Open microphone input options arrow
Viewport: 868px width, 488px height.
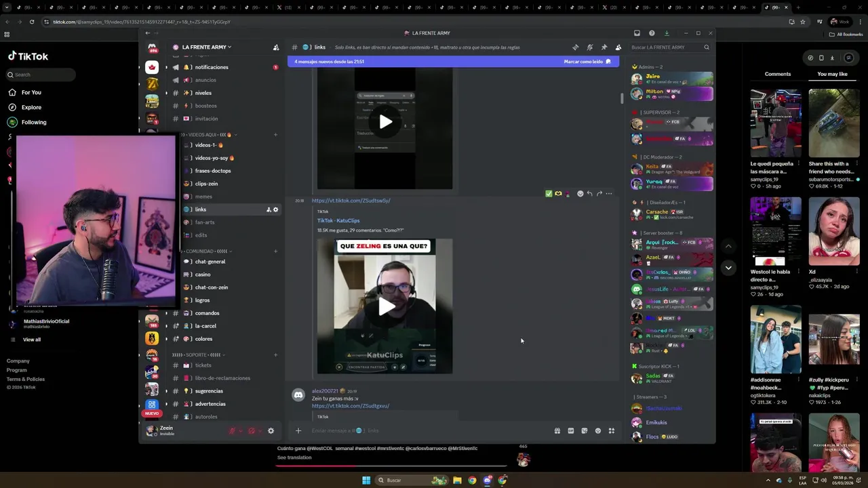click(240, 430)
